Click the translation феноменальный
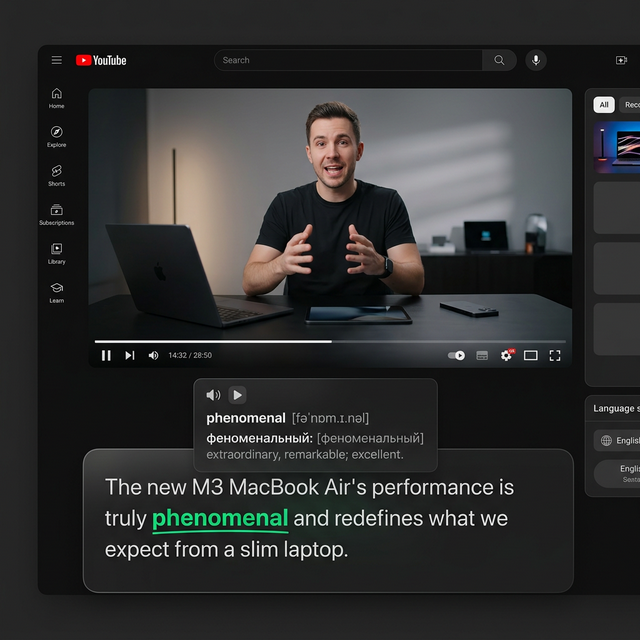The height and width of the screenshot is (640, 640). click(260, 438)
